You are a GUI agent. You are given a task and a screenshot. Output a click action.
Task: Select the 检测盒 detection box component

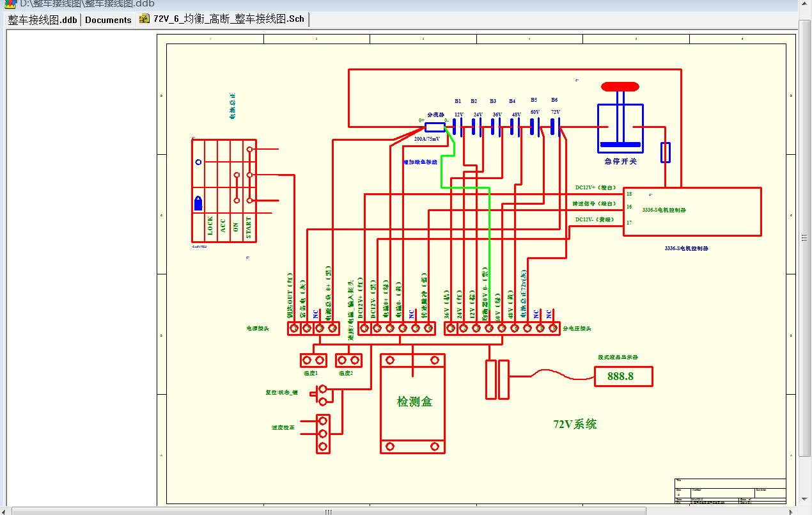tap(412, 403)
